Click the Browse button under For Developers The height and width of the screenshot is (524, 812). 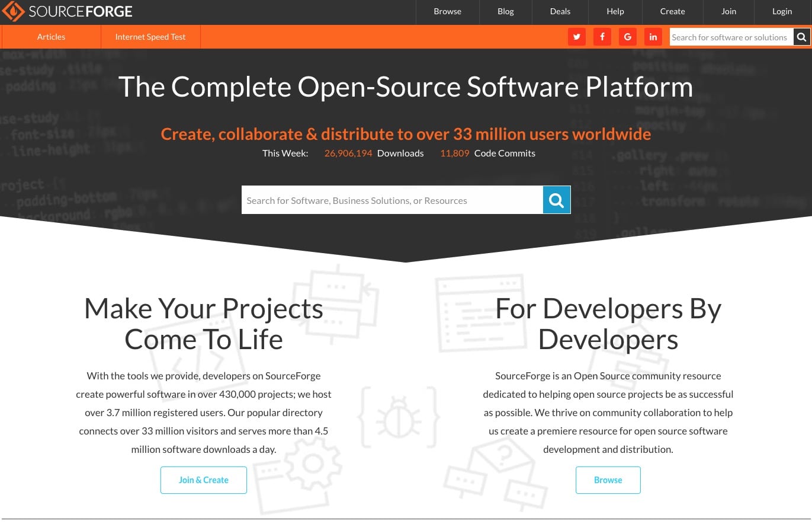[608, 480]
